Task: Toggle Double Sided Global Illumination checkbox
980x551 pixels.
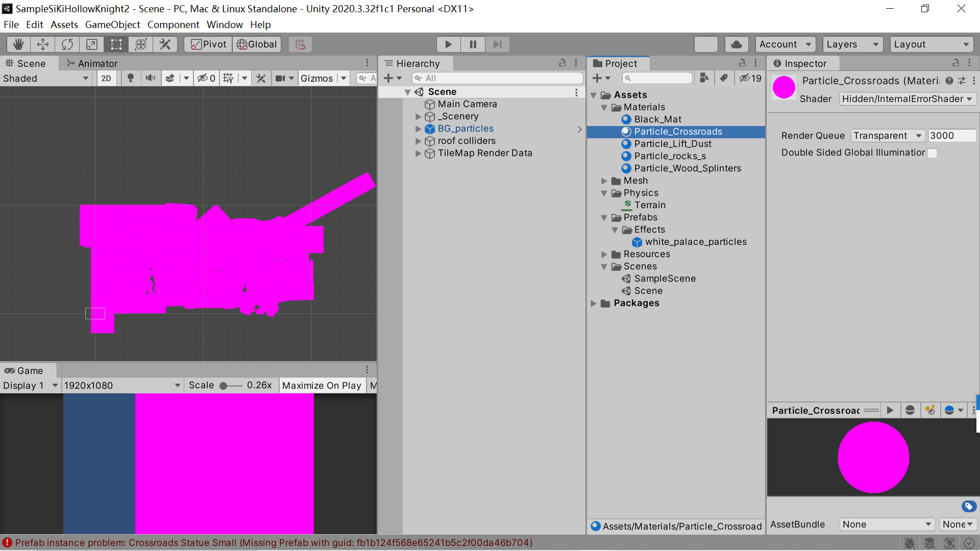Action: (x=932, y=153)
